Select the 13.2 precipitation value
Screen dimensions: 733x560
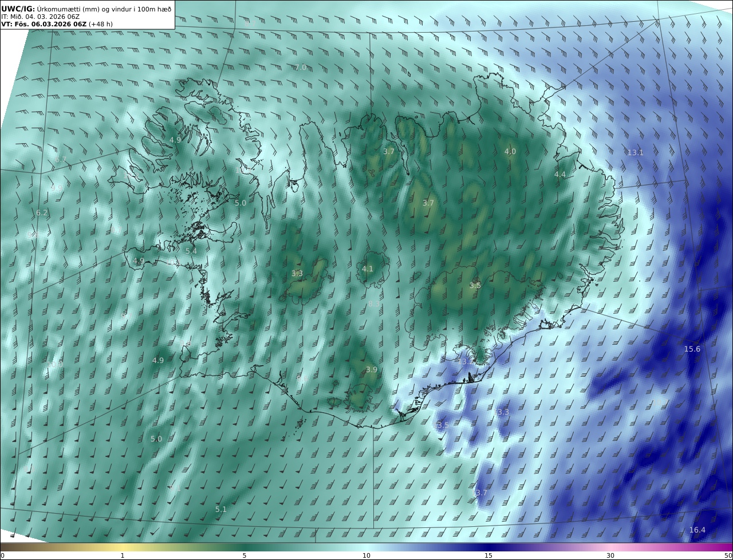(466, 362)
